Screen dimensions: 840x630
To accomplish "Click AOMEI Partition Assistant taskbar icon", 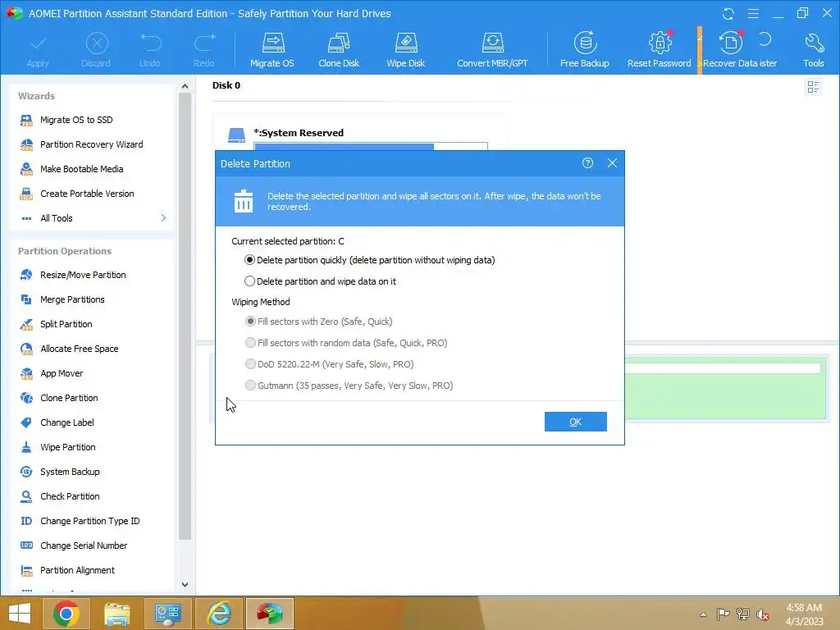I will pos(270,614).
